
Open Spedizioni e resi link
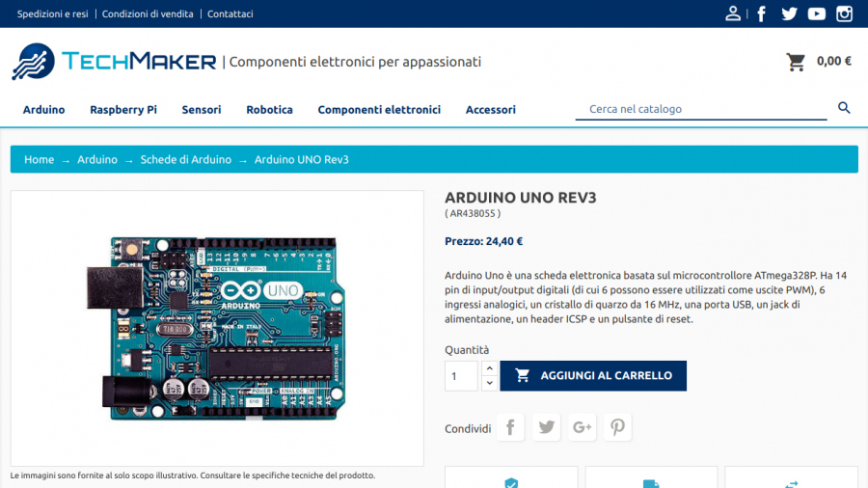point(53,14)
